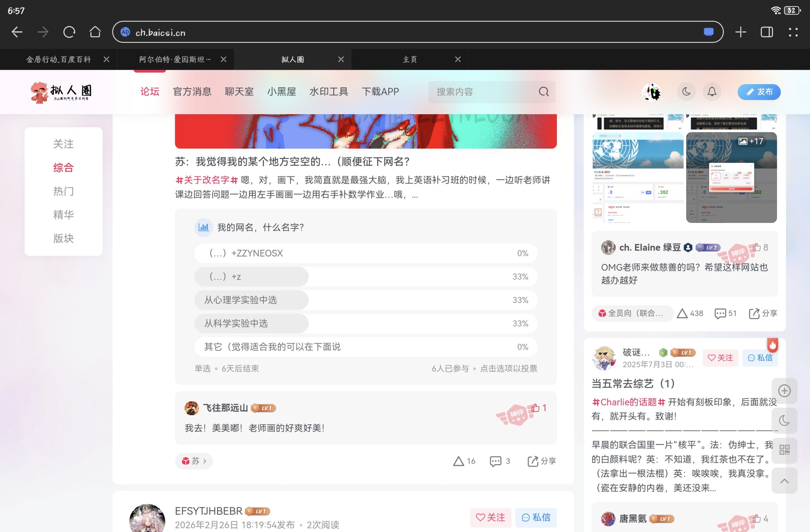Toggle the floating night mode moon
The image size is (810, 532).
pyautogui.click(x=784, y=421)
